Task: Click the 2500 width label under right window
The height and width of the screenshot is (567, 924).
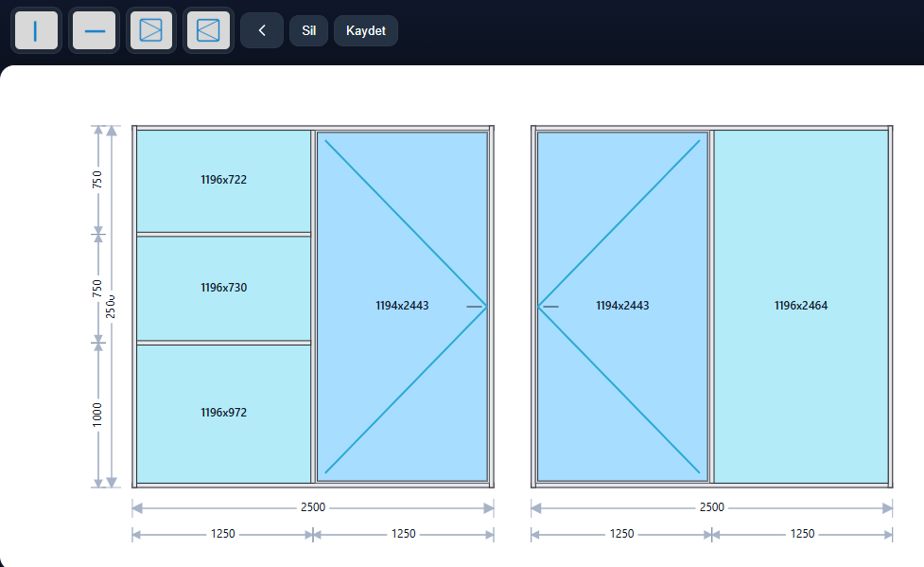Action: pyautogui.click(x=712, y=507)
